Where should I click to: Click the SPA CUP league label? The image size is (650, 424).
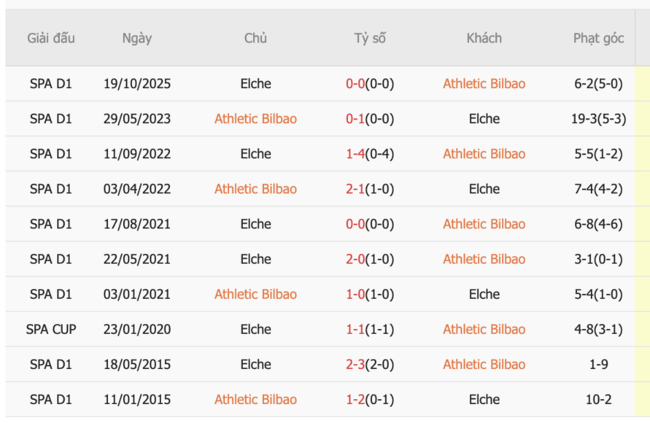(x=51, y=329)
